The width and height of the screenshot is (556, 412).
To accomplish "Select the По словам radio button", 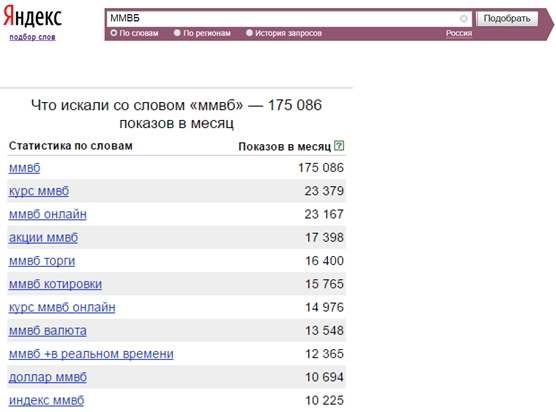I will click(113, 33).
